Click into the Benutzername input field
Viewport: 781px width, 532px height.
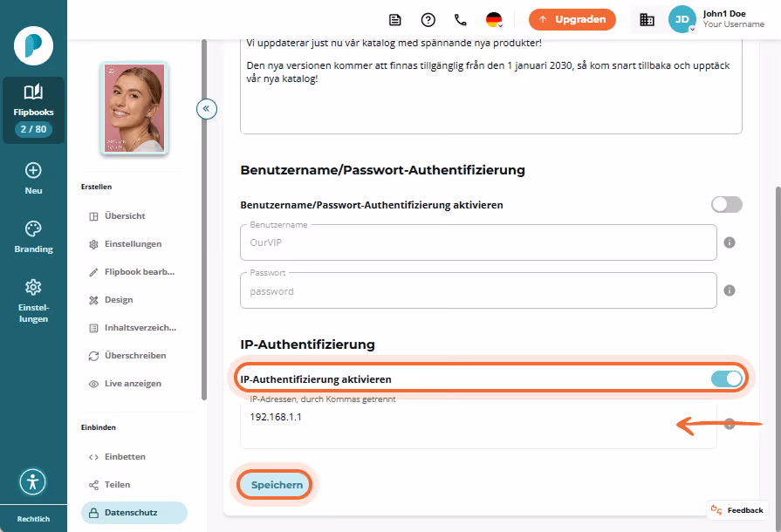pyautogui.click(x=478, y=242)
